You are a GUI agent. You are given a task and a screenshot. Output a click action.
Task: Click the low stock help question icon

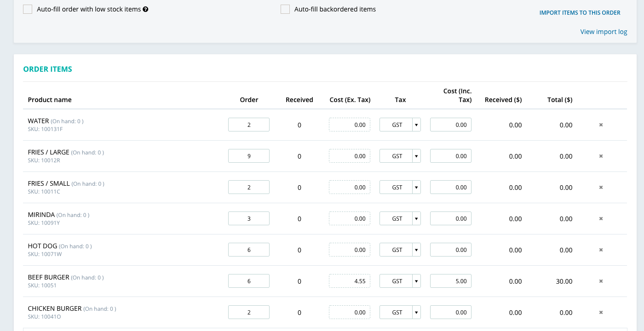click(145, 9)
